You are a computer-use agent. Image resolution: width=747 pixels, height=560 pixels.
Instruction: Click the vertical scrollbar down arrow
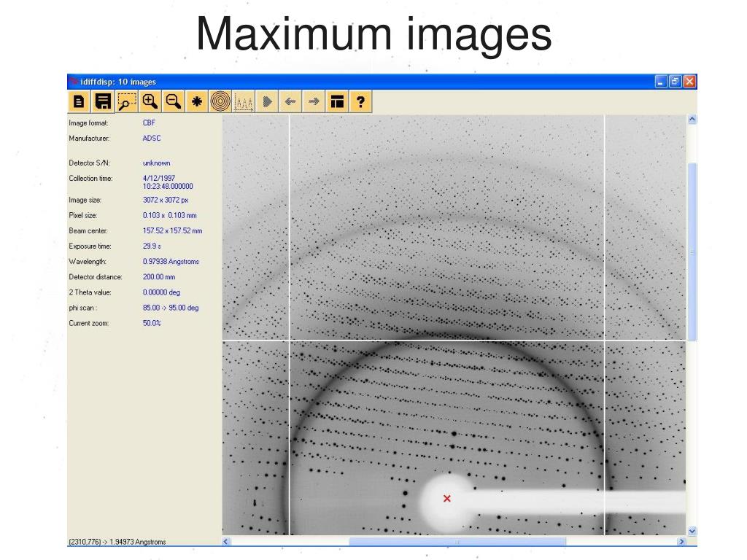click(x=692, y=531)
